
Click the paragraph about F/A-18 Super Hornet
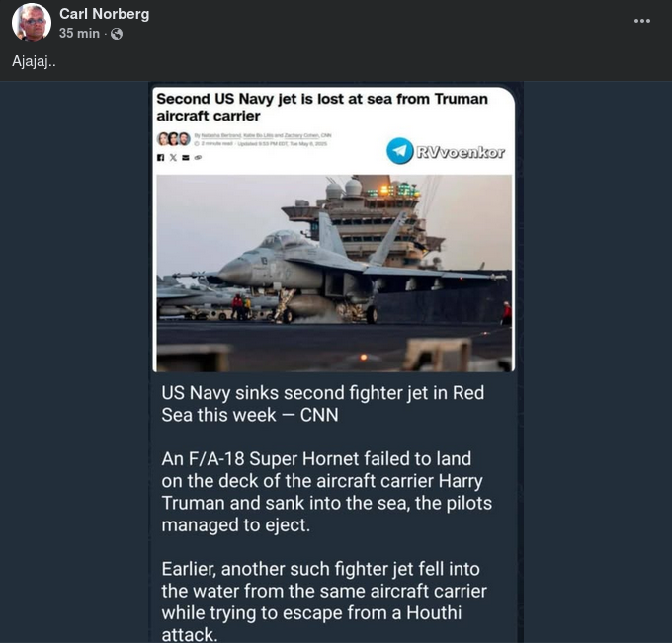[326, 492]
